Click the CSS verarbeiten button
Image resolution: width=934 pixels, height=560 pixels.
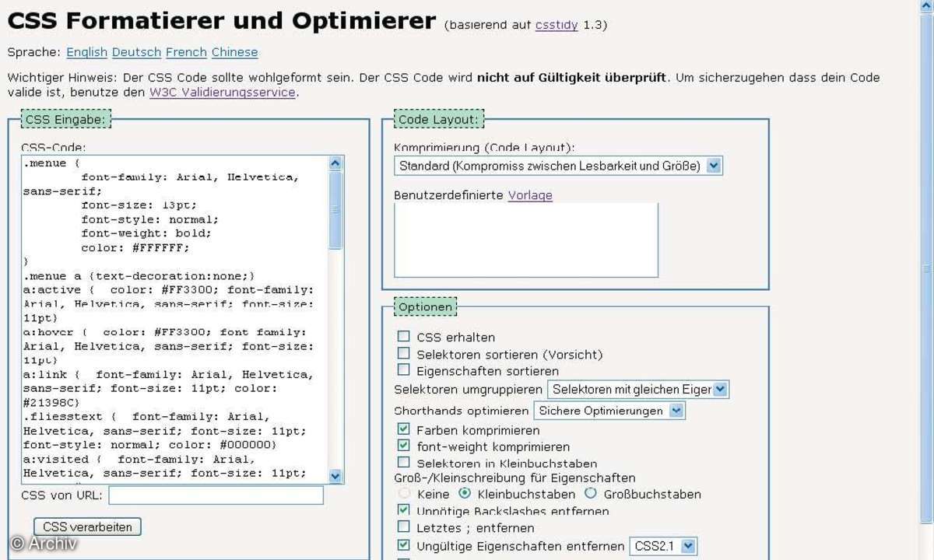click(x=87, y=527)
